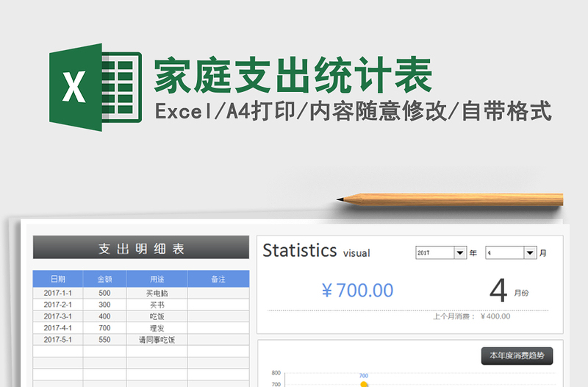Click the Statistics visual heading
Screen dimensions: 588x387
[316, 251]
